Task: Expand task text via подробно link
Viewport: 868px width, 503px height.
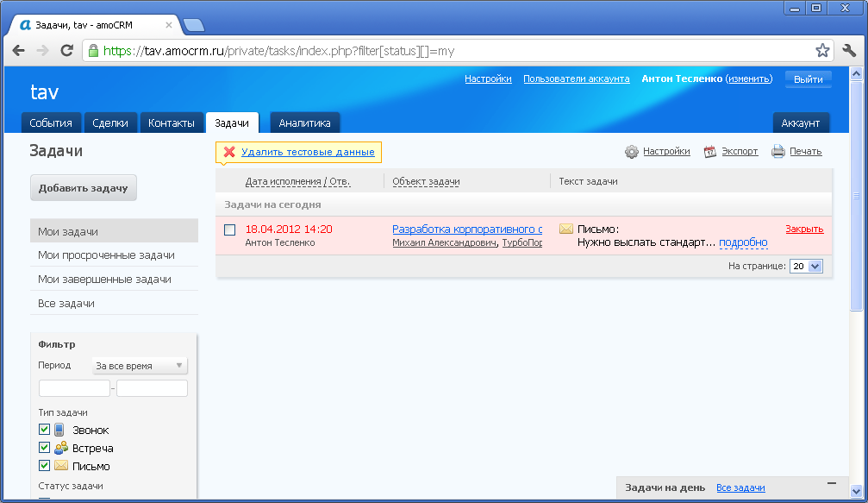Action: [x=743, y=242]
